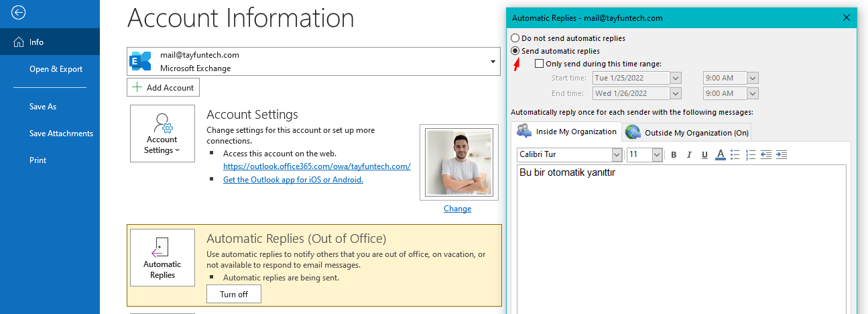Apply underline formatting to reply text
Viewport: 868px width, 314px height.
click(704, 155)
